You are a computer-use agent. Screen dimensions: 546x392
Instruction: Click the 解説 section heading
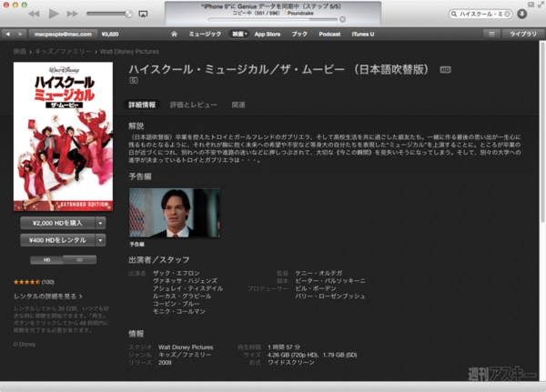[136, 126]
